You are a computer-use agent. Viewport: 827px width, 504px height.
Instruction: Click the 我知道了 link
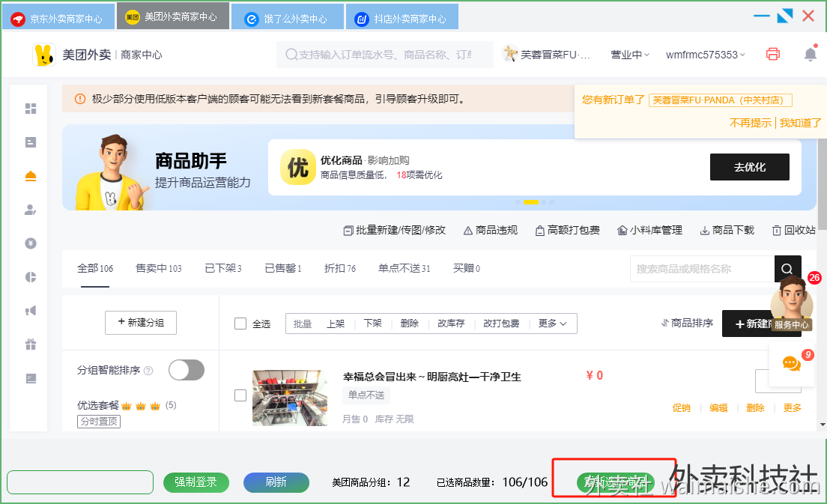click(800, 123)
